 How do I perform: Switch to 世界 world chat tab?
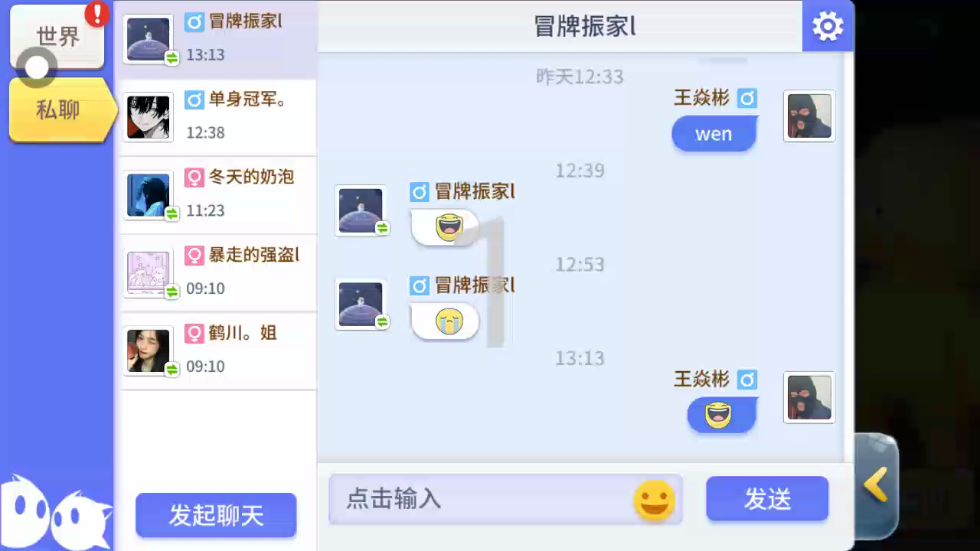[x=57, y=36]
